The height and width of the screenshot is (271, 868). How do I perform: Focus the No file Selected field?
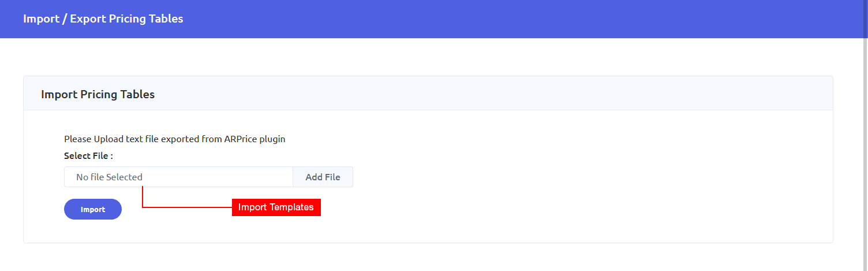(x=178, y=177)
